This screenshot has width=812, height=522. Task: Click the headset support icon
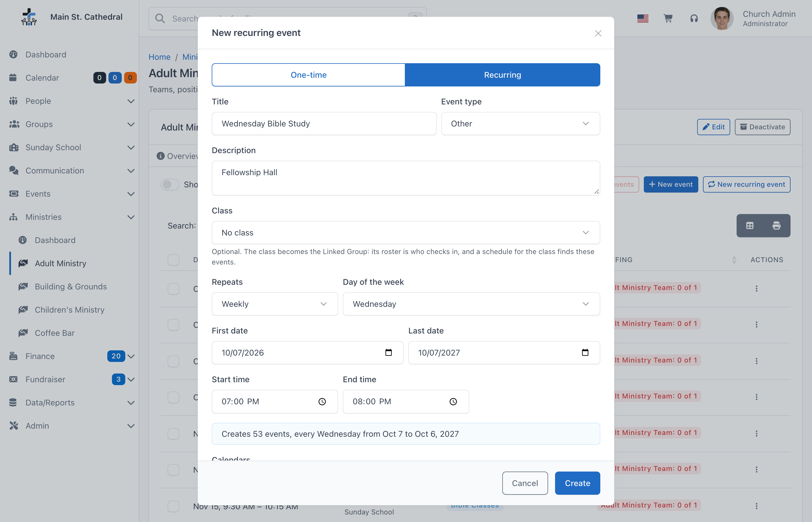(x=694, y=18)
